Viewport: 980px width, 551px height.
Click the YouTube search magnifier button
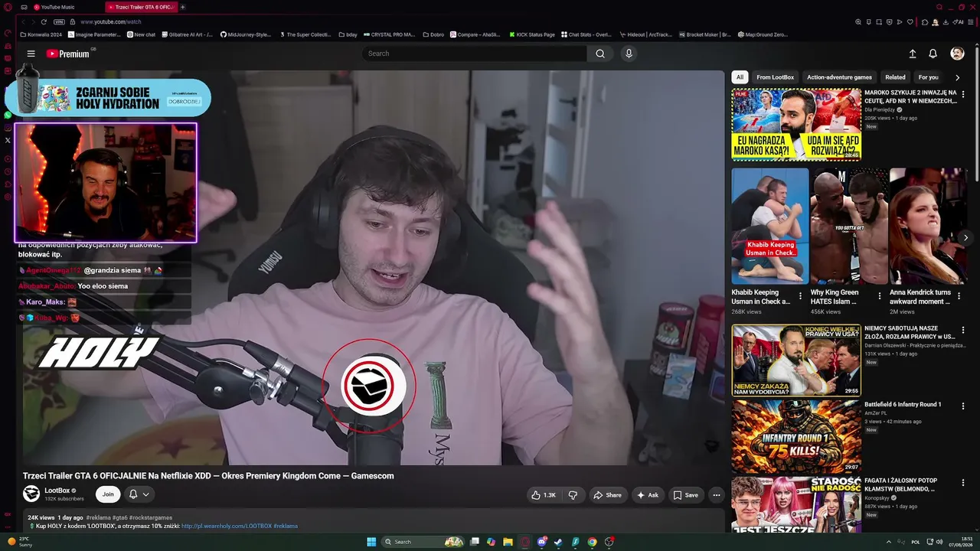tap(600, 54)
